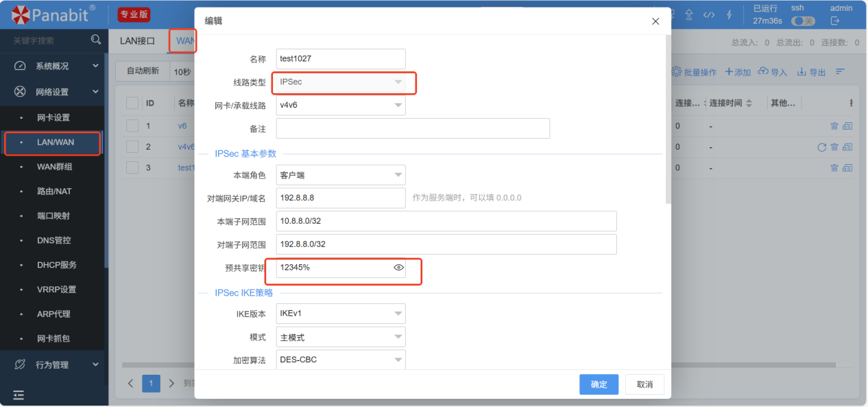Viewport: 868px width, 407px height.
Task: Toggle the ssh switch on
Action: (x=803, y=21)
